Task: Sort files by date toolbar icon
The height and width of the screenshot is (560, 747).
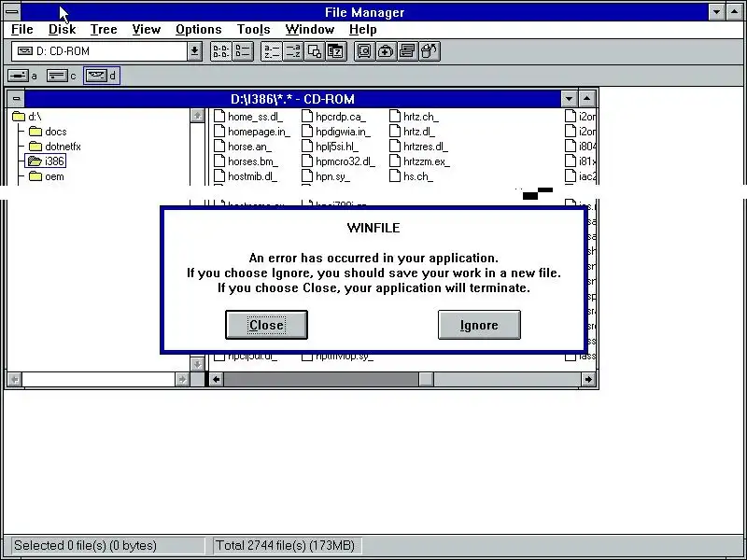Action: [x=336, y=51]
